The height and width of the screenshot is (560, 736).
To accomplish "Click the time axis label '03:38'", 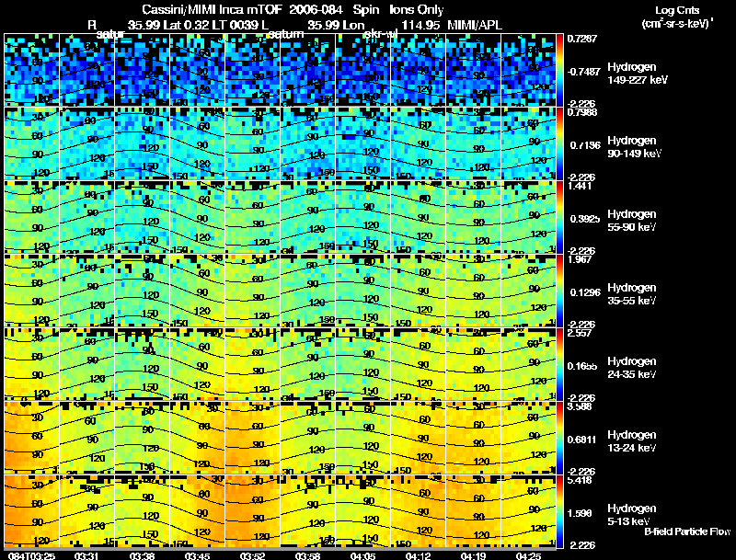I will [142, 555].
